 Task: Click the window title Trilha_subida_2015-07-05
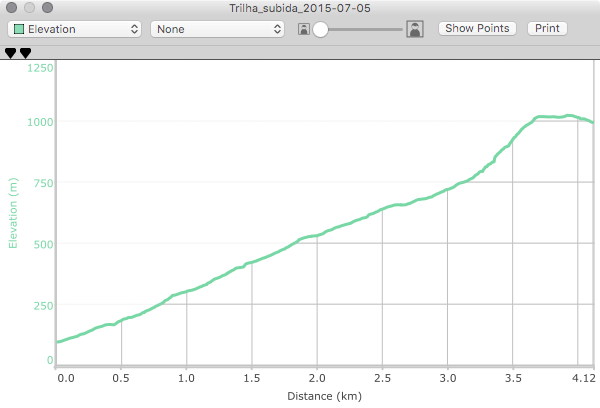[300, 8]
